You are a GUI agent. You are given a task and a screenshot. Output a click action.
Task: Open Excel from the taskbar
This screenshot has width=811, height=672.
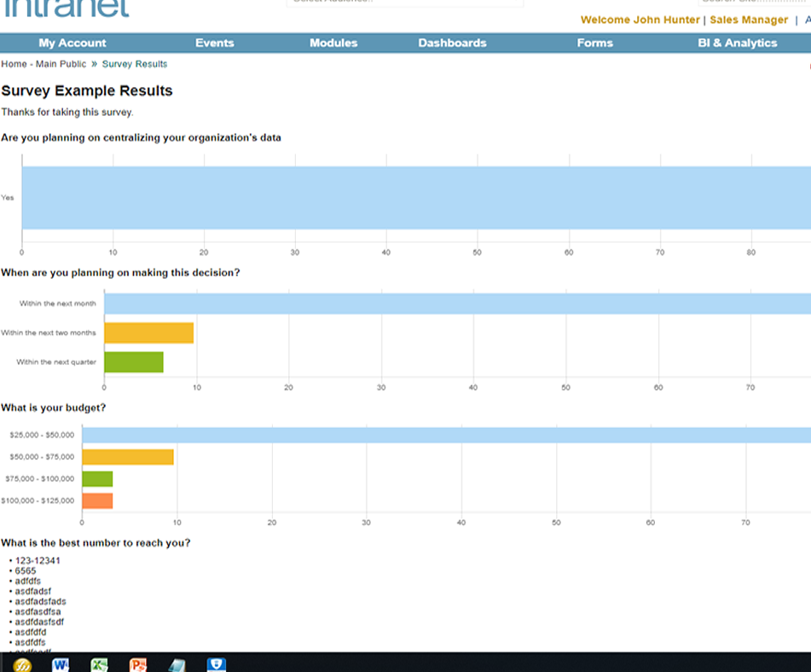(x=99, y=665)
